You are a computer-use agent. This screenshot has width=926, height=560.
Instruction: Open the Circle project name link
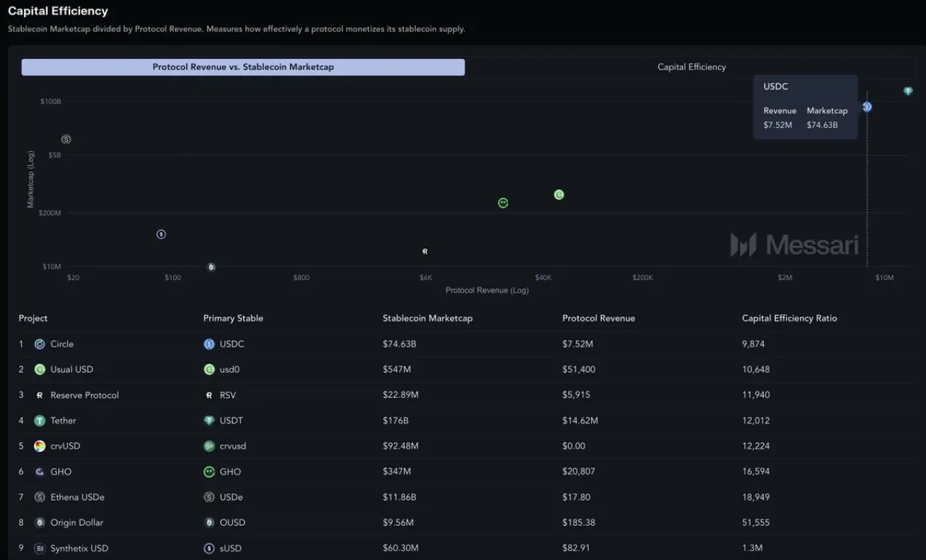62,344
